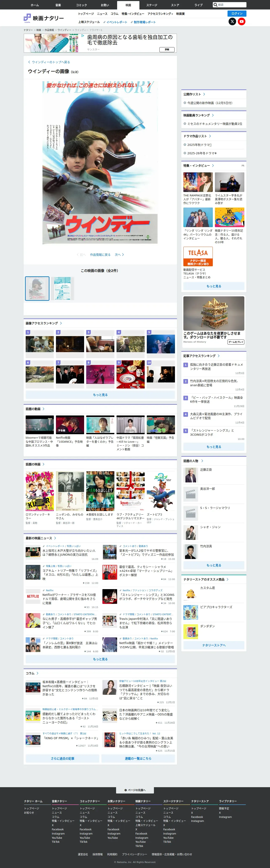Open the アクセスランキング dropdown in the menu
Viewport: 270px width, 868px height.
pyautogui.click(x=160, y=14)
